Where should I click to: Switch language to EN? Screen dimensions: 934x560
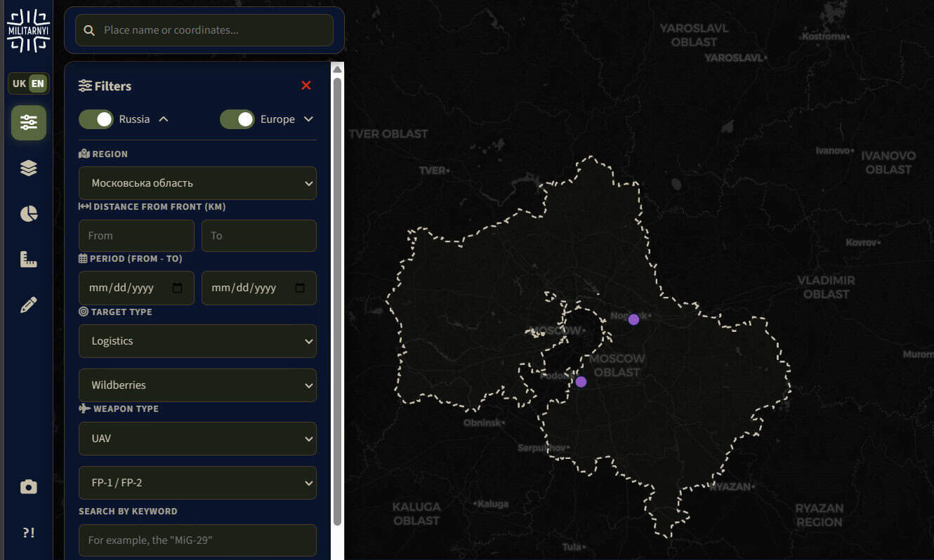coord(37,84)
